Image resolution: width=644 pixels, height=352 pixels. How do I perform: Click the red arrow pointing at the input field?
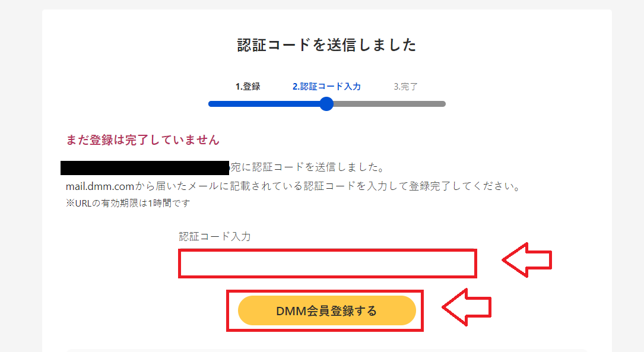(527, 260)
